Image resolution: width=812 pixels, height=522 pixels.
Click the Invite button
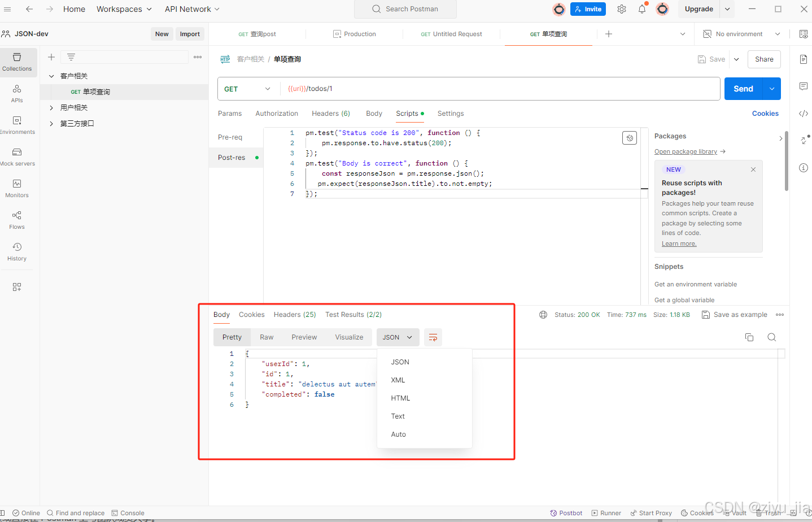click(588, 9)
